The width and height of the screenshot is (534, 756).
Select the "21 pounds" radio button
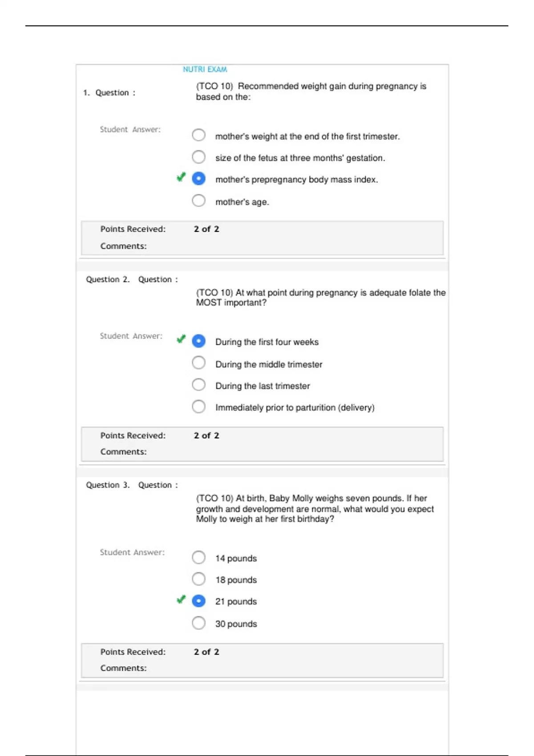point(198,601)
